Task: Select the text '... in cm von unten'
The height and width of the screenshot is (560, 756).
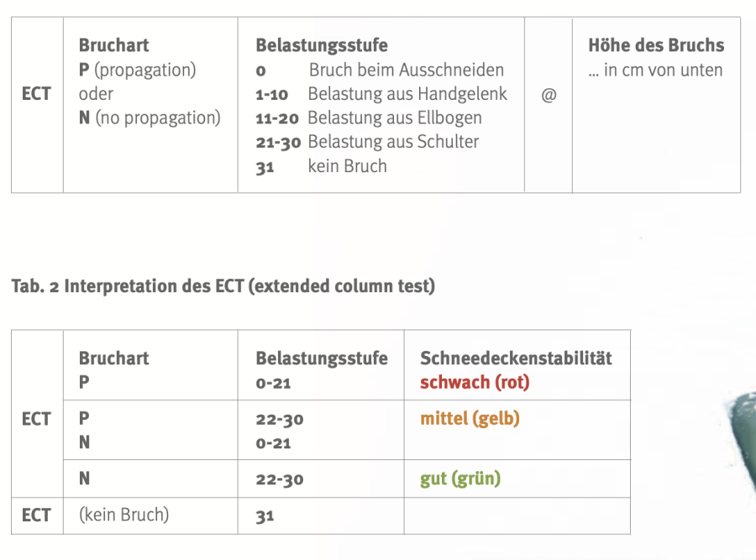Action: pos(655,70)
